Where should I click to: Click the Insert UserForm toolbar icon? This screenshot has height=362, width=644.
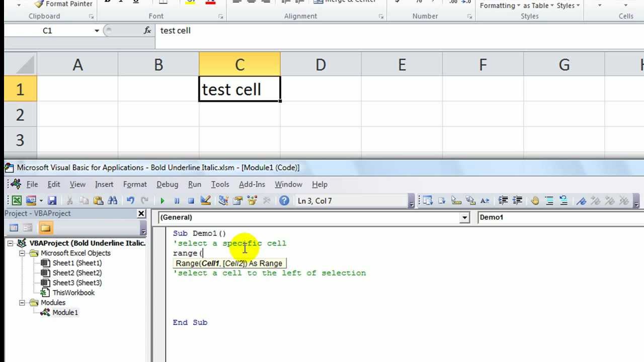[31, 201]
